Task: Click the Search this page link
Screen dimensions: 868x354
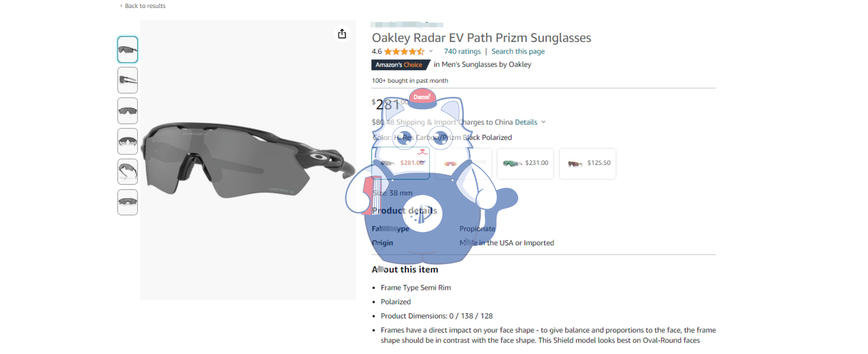Action: click(x=518, y=52)
